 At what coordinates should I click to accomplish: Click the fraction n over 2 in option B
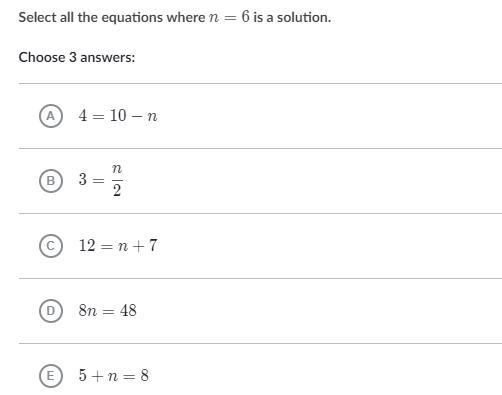(x=117, y=180)
